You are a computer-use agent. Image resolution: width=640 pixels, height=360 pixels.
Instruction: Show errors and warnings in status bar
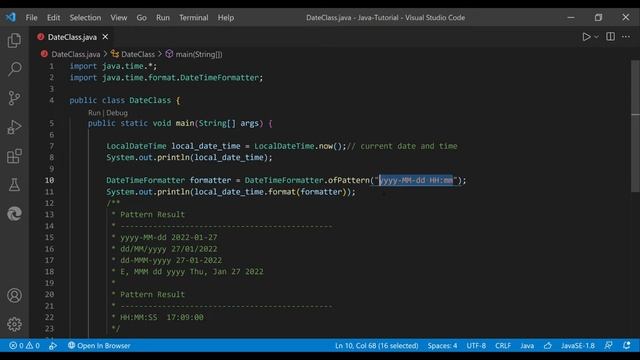pyautogui.click(x=24, y=345)
